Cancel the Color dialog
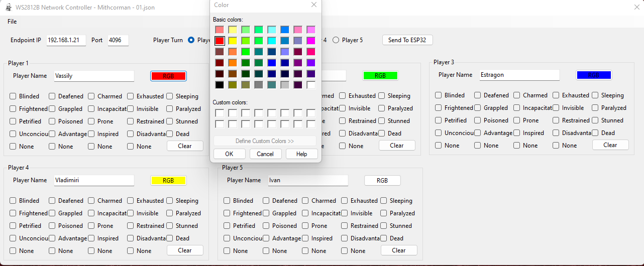The height and width of the screenshot is (266, 644). pos(265,154)
